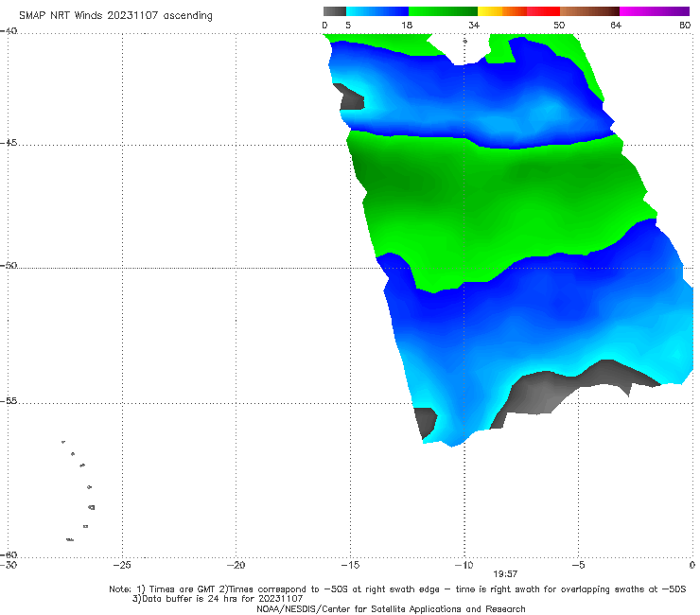
Task: Select the brown segment of the color bar
Action: pyautogui.click(x=589, y=11)
